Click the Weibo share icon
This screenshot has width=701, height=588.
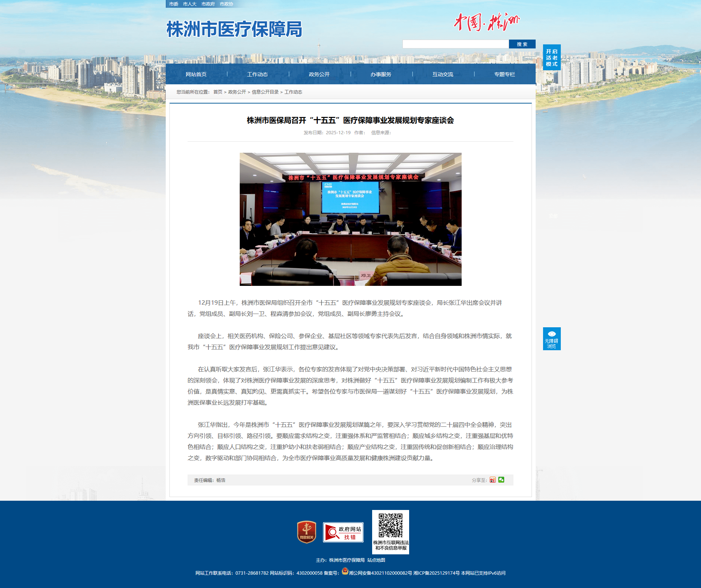coord(492,480)
